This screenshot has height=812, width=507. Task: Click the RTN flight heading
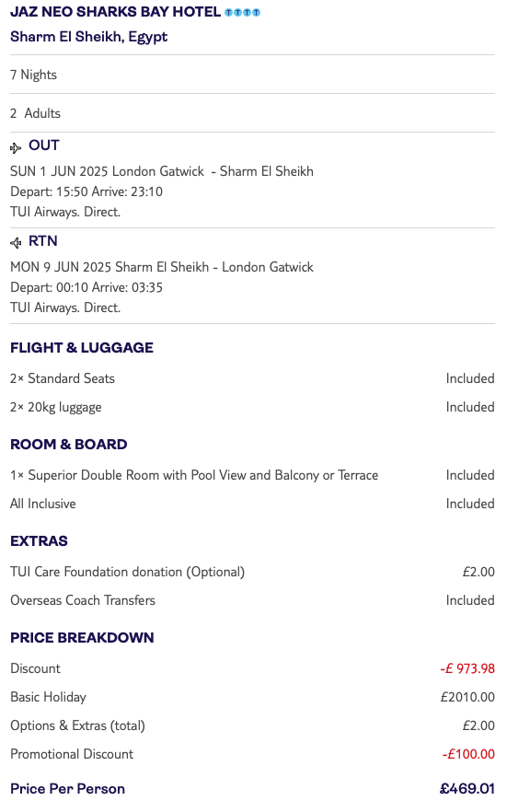(43, 241)
